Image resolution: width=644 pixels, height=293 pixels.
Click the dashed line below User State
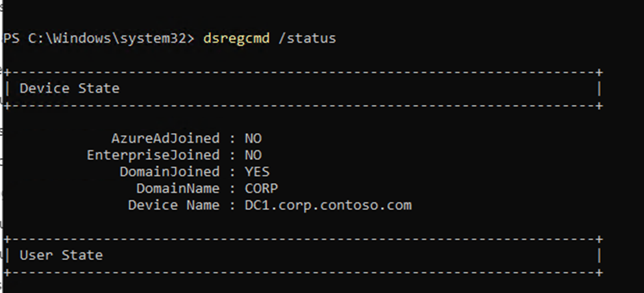[x=301, y=272]
